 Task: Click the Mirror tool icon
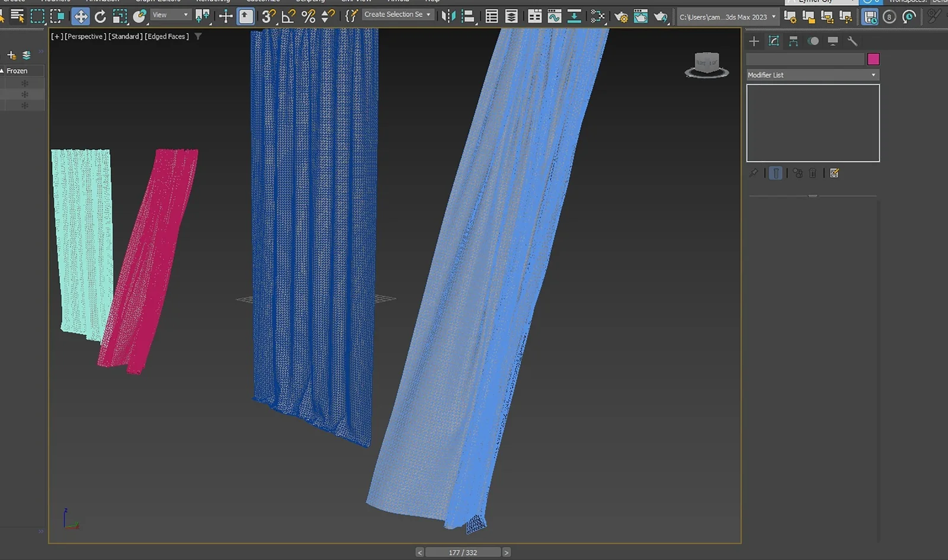click(447, 16)
